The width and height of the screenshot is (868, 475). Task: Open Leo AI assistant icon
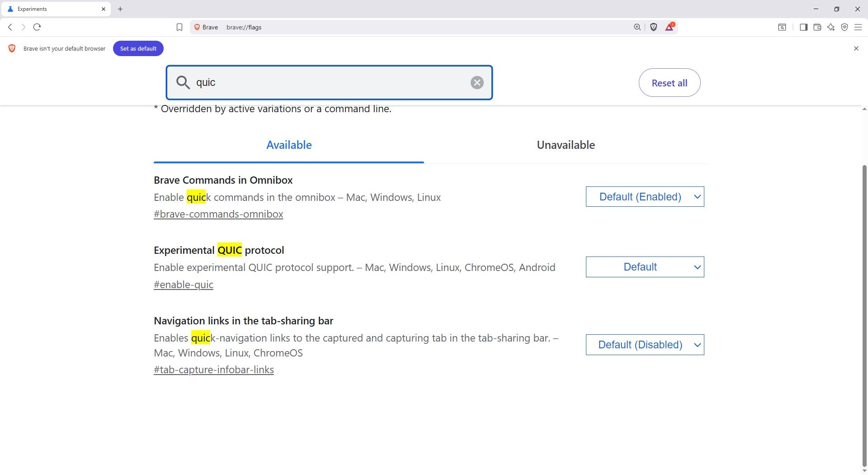coord(831,27)
